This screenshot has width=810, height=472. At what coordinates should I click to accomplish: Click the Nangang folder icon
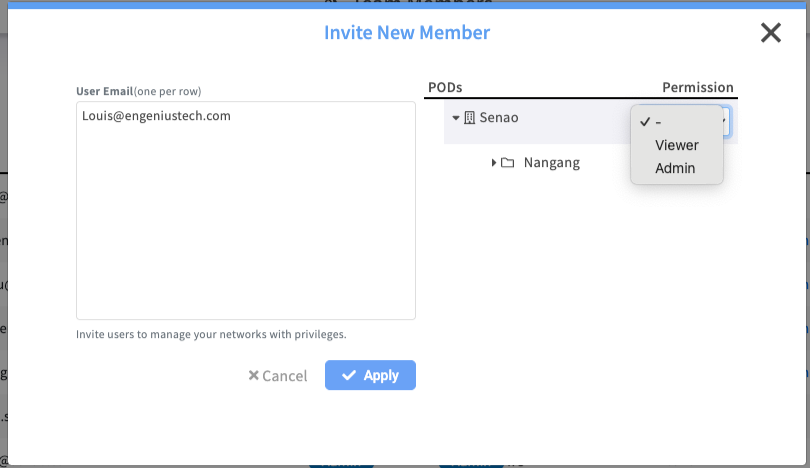tap(508, 163)
